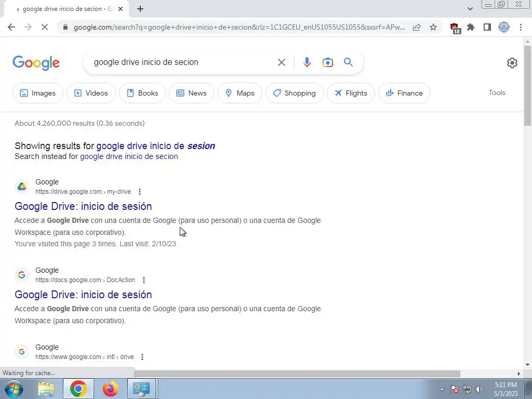Switch to Finance results
Image resolution: width=532 pixels, height=399 pixels.
404,93
